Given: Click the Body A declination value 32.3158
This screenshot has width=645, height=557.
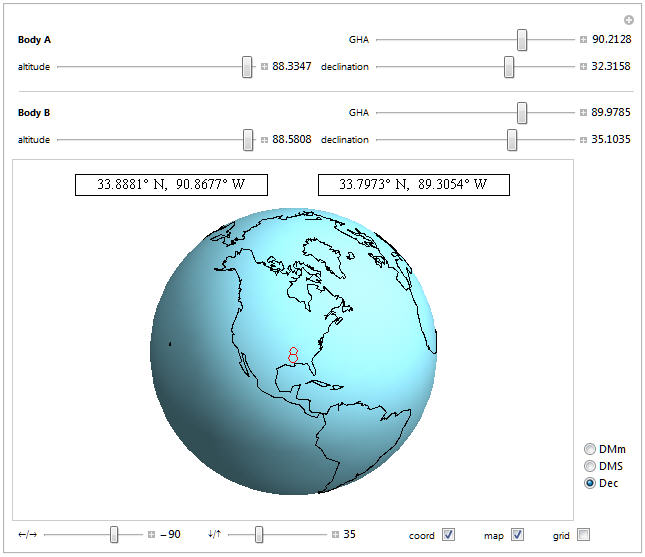Looking at the screenshot, I should [x=611, y=66].
